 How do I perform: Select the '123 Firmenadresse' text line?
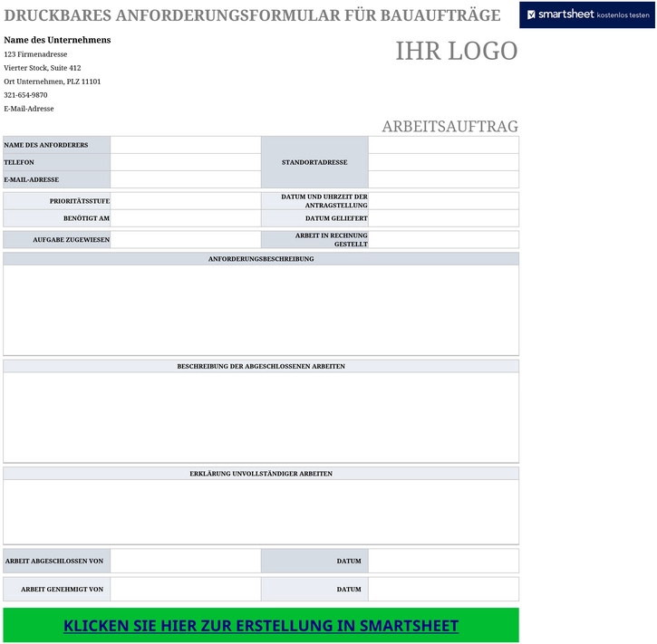click(x=35, y=54)
